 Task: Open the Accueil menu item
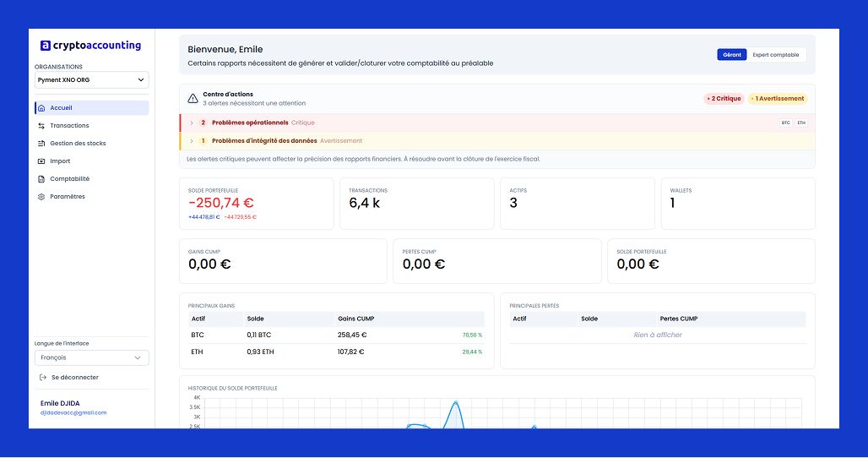point(91,108)
